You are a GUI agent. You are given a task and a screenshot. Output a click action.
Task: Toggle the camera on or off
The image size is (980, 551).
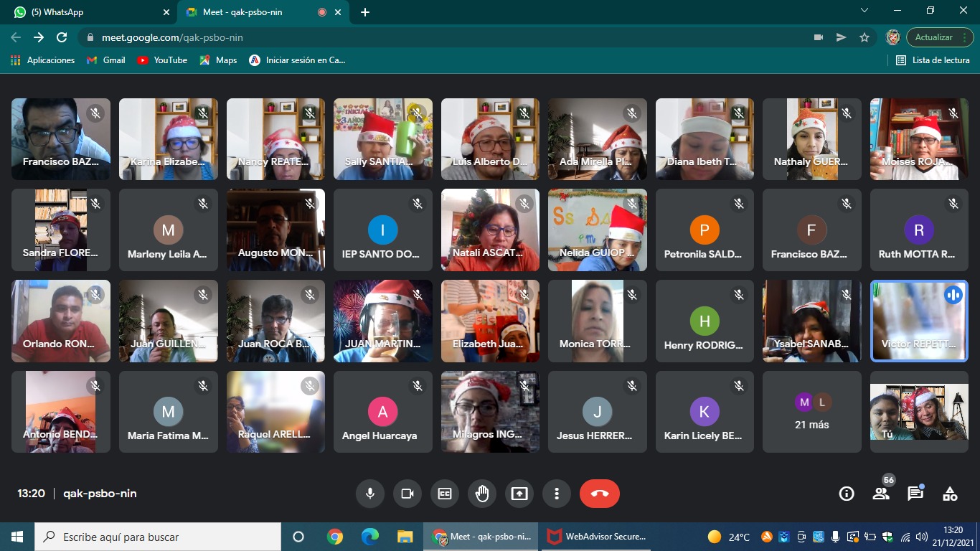click(x=407, y=494)
